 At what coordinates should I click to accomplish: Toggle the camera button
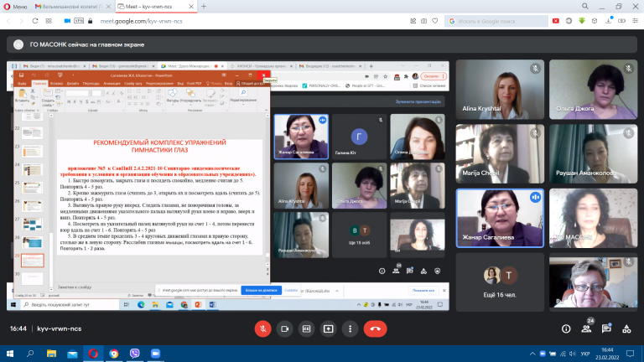click(x=284, y=328)
